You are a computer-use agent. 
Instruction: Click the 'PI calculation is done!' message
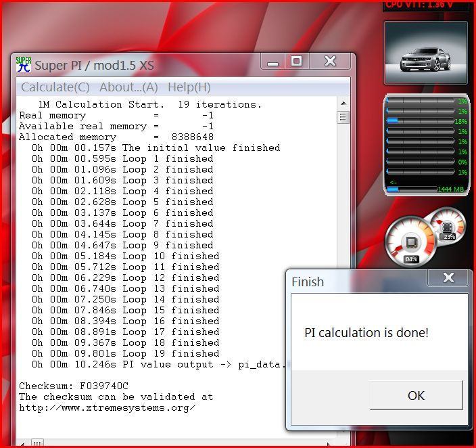point(366,332)
